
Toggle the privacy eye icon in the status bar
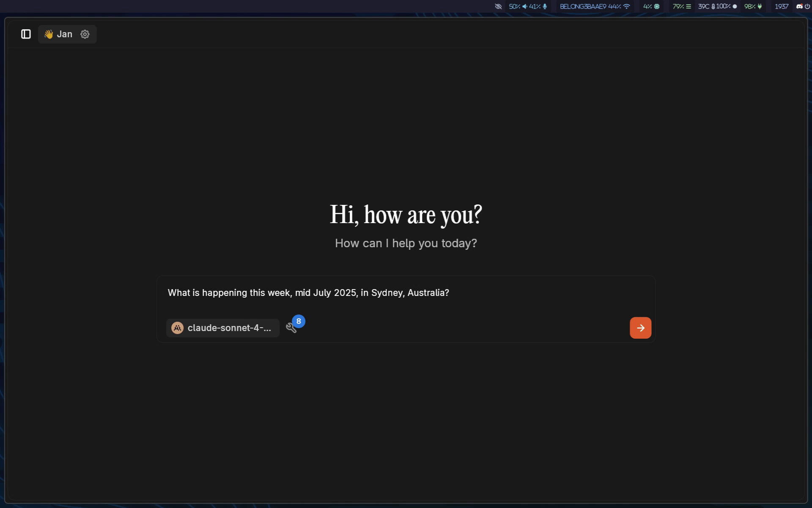[x=499, y=6]
